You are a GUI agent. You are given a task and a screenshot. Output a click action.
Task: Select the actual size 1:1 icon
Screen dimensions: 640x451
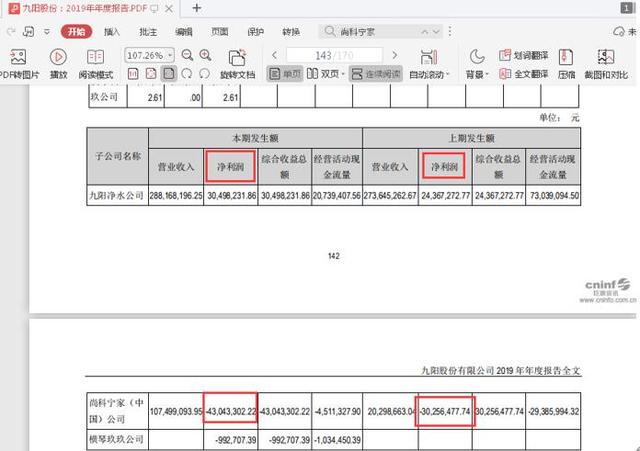(133, 74)
